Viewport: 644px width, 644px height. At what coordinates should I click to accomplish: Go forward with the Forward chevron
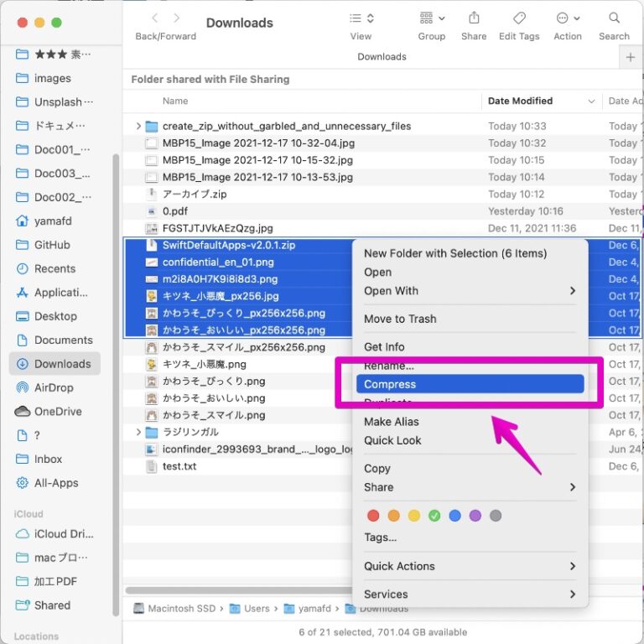(x=177, y=18)
